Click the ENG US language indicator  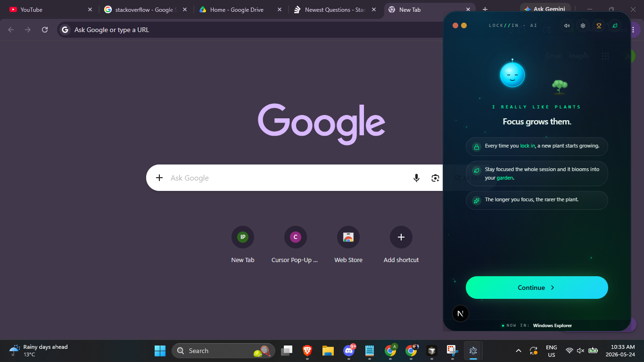552,351
